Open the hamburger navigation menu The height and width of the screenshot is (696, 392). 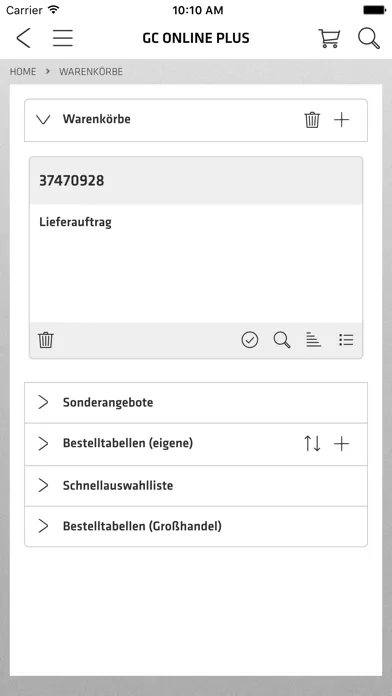[x=63, y=38]
